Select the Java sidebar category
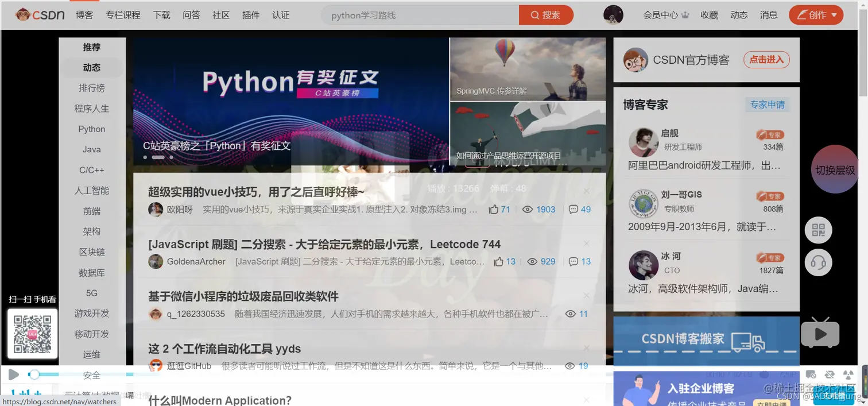The image size is (868, 406). tap(92, 149)
